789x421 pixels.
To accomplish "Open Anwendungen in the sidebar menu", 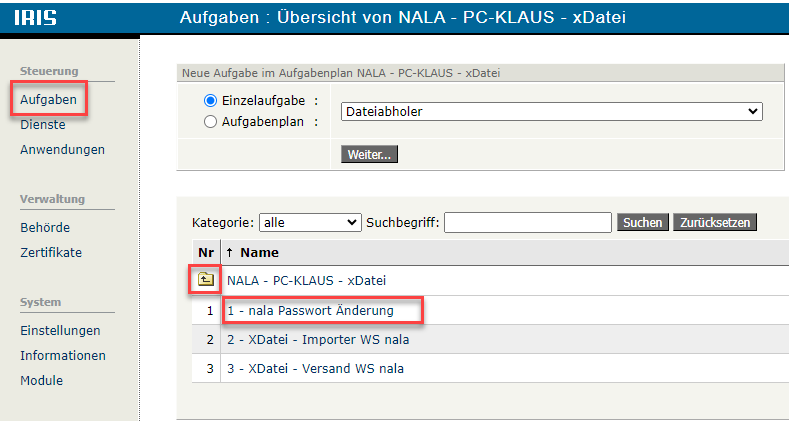I will tap(62, 150).
